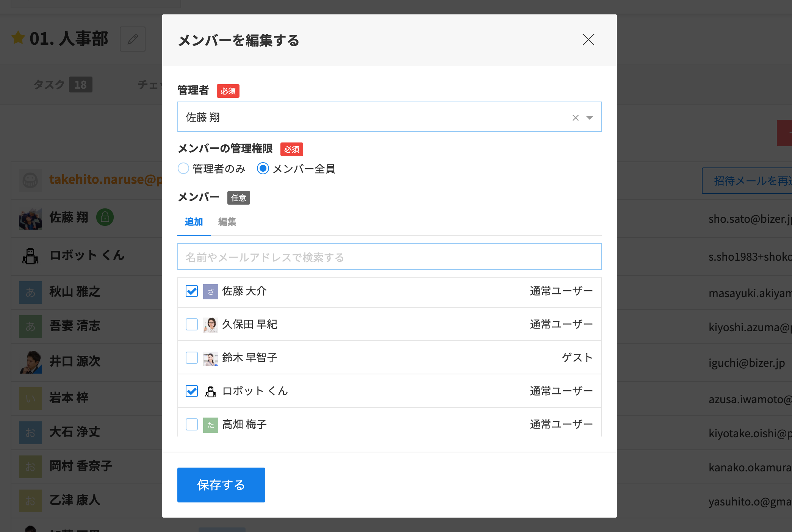Click the 管理者 combo box showing 佐藤 翔
This screenshot has height=532, width=792.
point(389,117)
